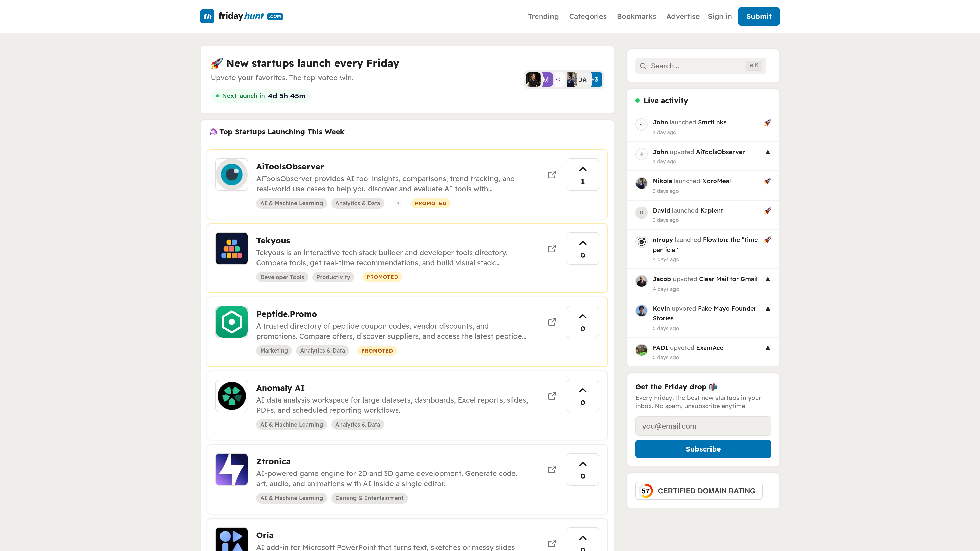This screenshot has height=551, width=980.
Task: Open ExamAce in Live activity
Action: pyautogui.click(x=709, y=348)
